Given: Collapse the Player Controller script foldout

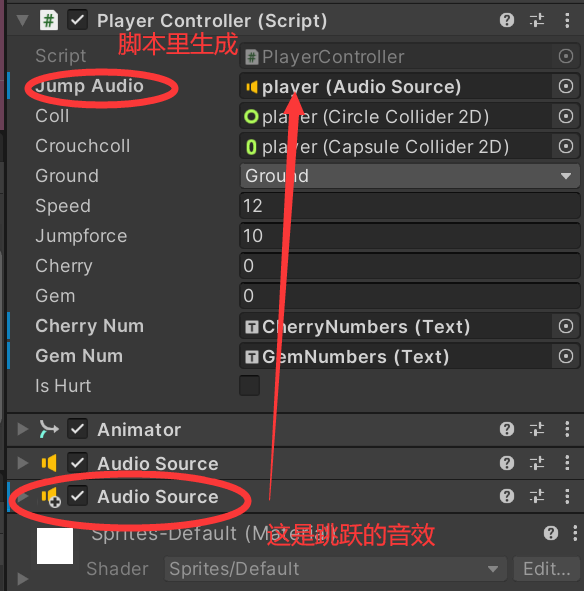Looking at the screenshot, I should [23, 20].
